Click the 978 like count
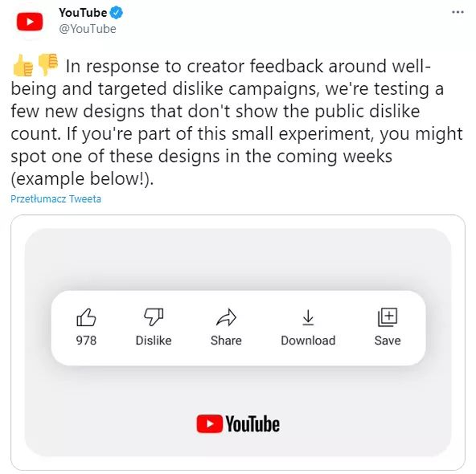 pyautogui.click(x=86, y=340)
